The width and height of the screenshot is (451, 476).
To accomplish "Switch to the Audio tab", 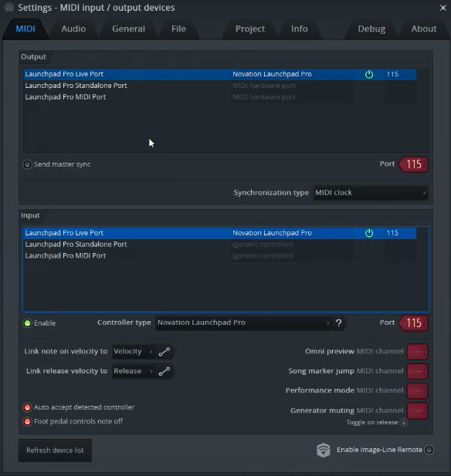I will (x=73, y=29).
